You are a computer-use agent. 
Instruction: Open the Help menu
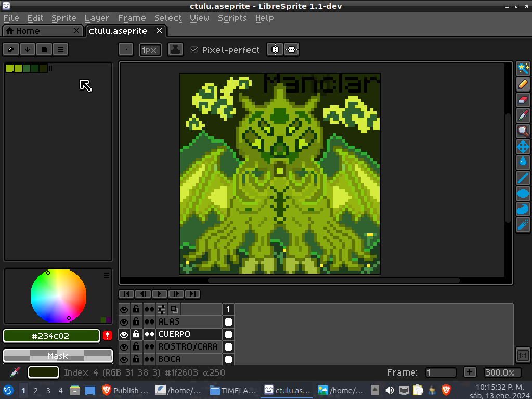tap(264, 18)
